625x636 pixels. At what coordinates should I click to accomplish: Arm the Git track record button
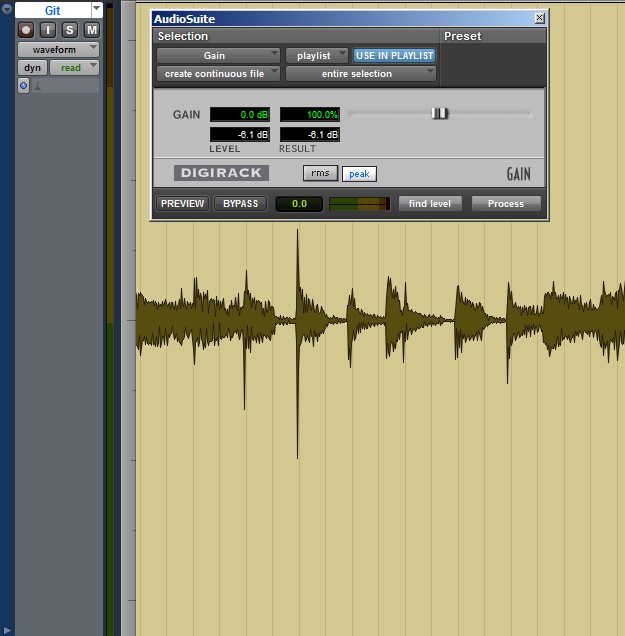pos(26,30)
